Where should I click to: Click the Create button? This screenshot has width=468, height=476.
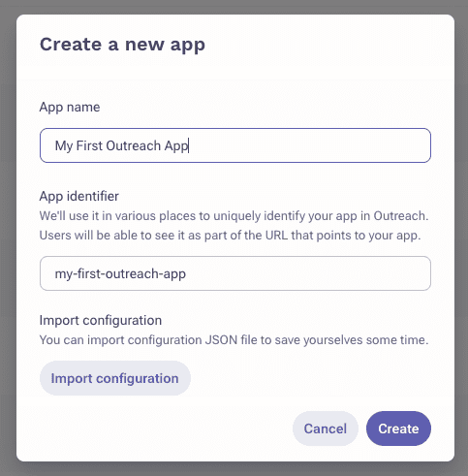coord(398,428)
